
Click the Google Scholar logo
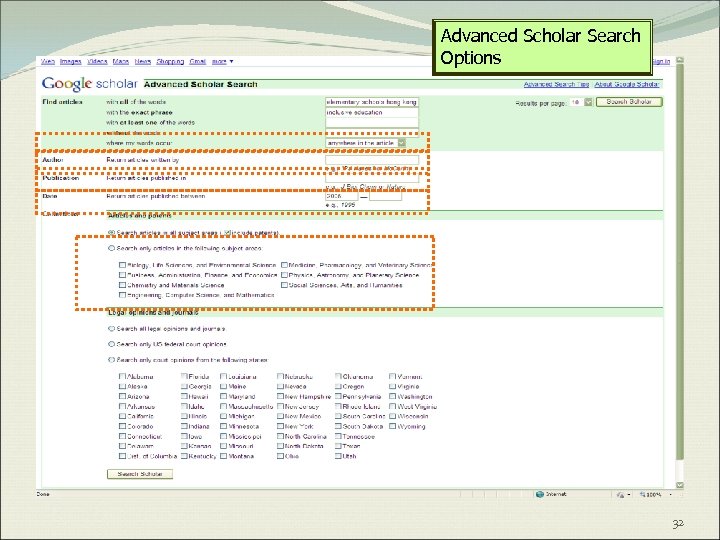90,84
